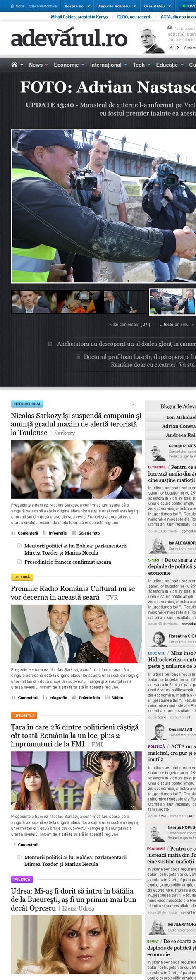
Task: Open Video icon under Radio România Cultural article
Action: [108, 698]
